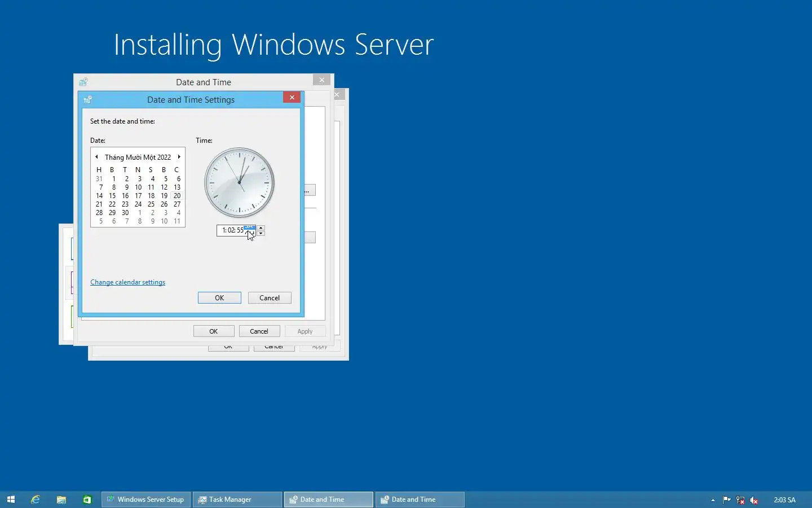812x508 pixels.
Task: Increase time with the up spinner arrow
Action: (261, 227)
